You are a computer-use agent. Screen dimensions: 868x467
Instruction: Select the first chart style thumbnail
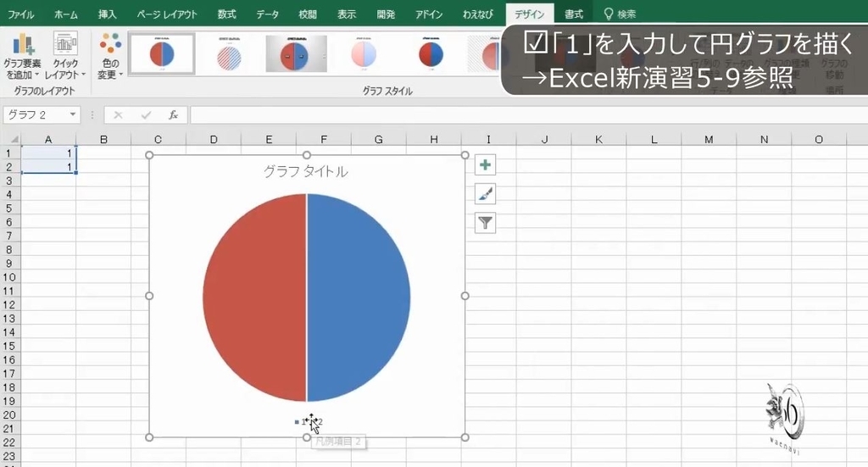point(162,53)
